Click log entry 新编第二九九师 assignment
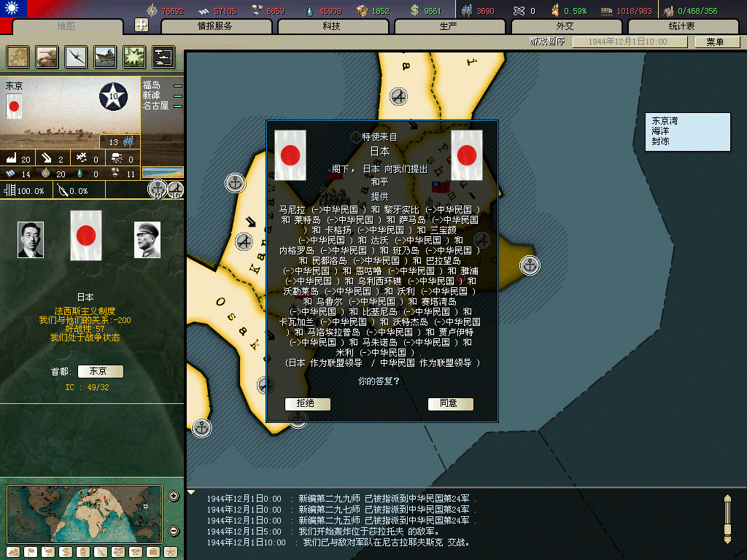 (x=341, y=499)
